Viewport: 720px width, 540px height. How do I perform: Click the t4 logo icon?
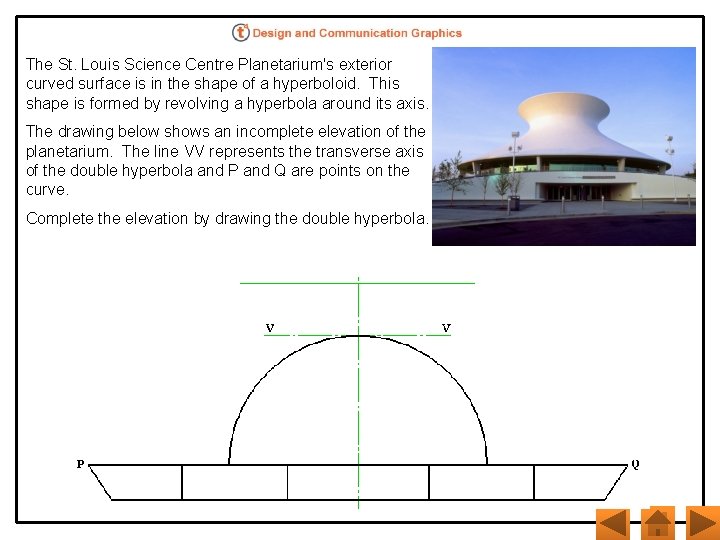point(241,33)
